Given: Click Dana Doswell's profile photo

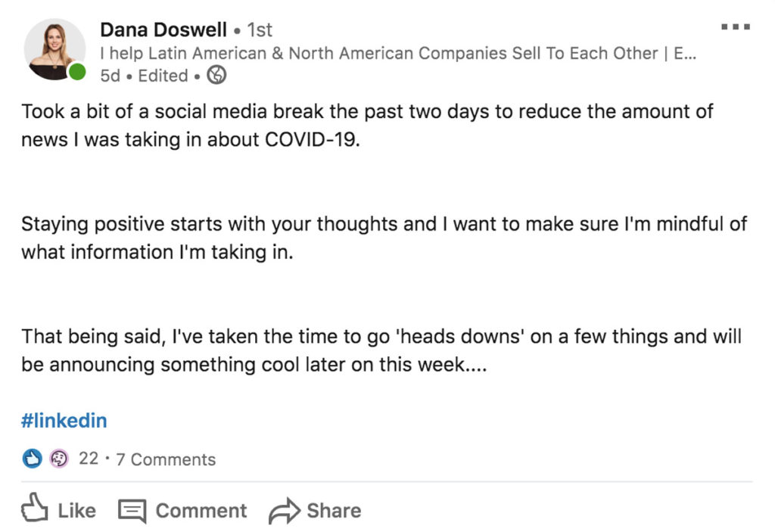Looking at the screenshot, I should (54, 49).
